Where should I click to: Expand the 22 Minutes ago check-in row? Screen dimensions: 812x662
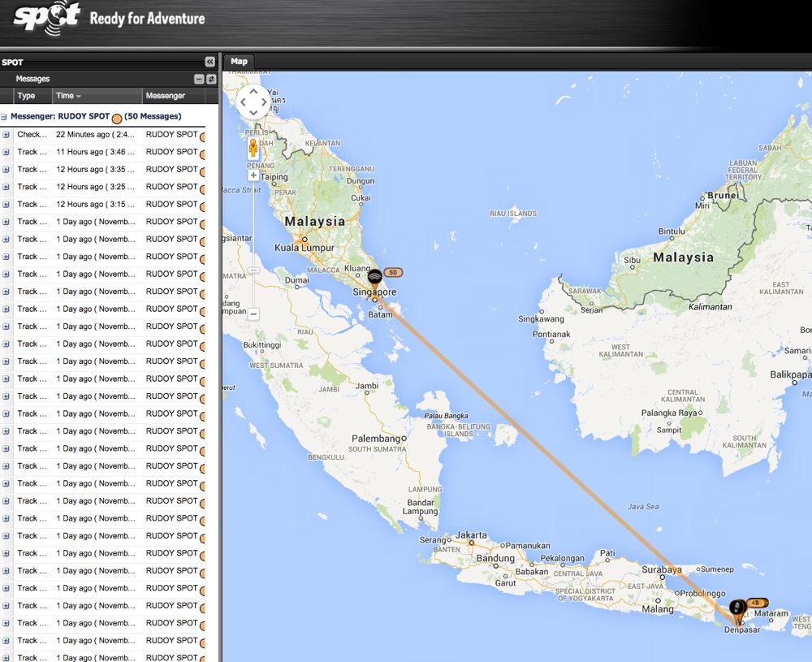click(6, 135)
